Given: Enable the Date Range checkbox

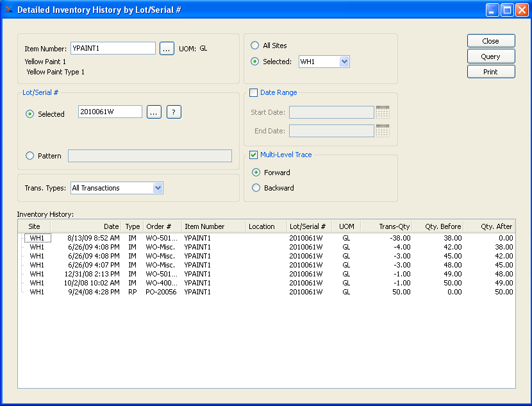Looking at the screenshot, I should click(253, 92).
